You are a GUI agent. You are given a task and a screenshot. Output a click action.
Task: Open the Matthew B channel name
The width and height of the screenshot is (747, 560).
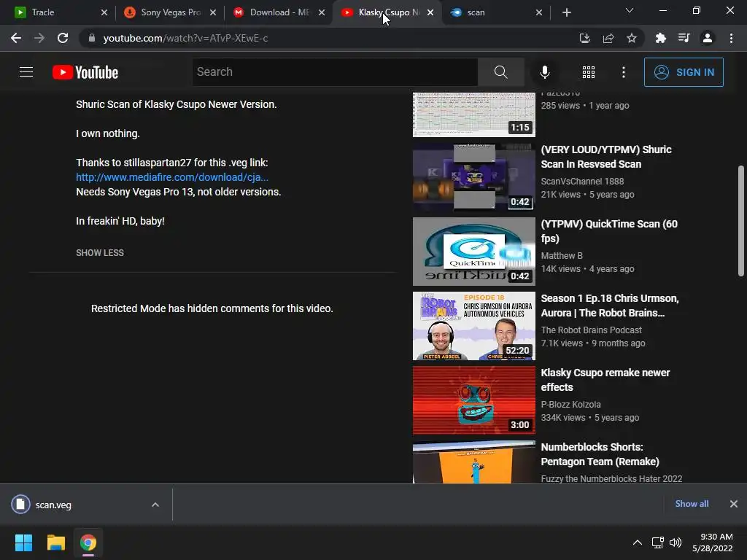pyautogui.click(x=562, y=256)
